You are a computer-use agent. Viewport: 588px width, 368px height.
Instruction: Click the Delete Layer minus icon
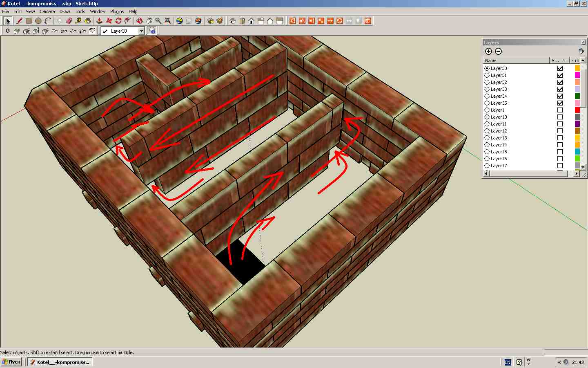point(498,51)
